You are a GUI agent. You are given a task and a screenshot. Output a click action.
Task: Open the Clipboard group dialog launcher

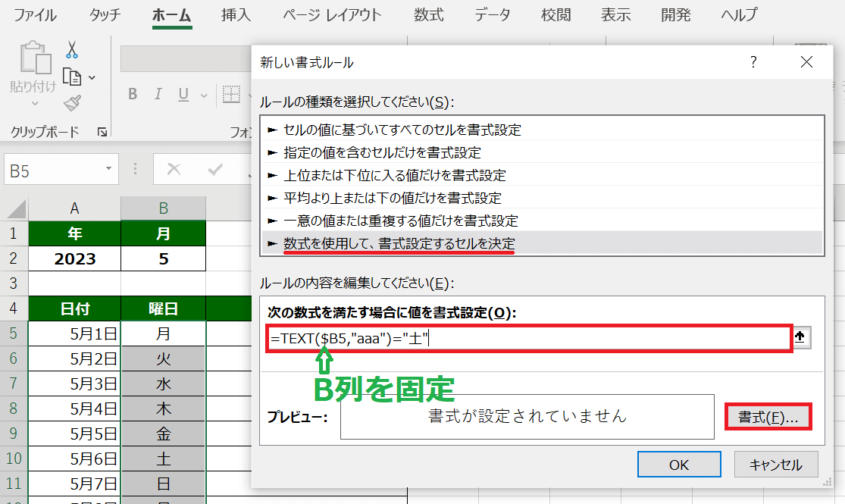click(102, 132)
